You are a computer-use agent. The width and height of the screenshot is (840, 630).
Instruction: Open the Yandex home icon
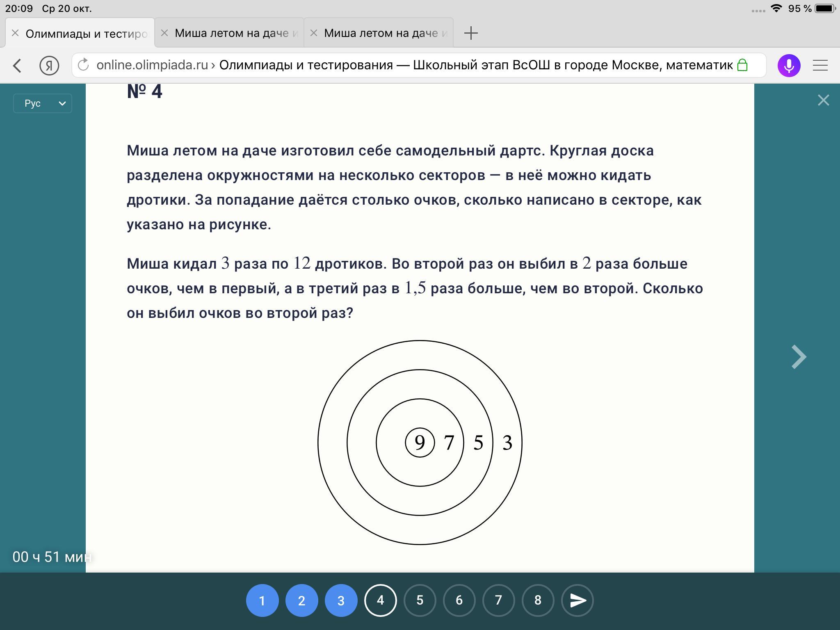pyautogui.click(x=49, y=66)
